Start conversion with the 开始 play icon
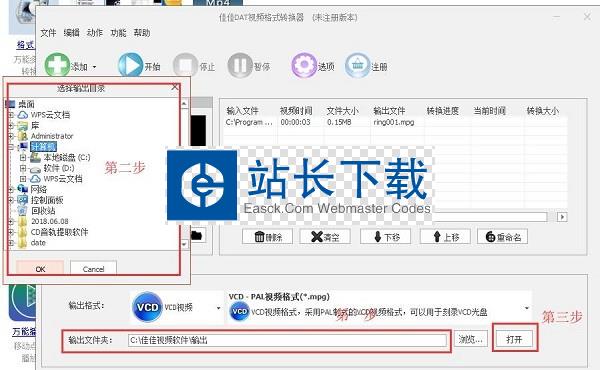This screenshot has height=370, width=600. (130, 65)
